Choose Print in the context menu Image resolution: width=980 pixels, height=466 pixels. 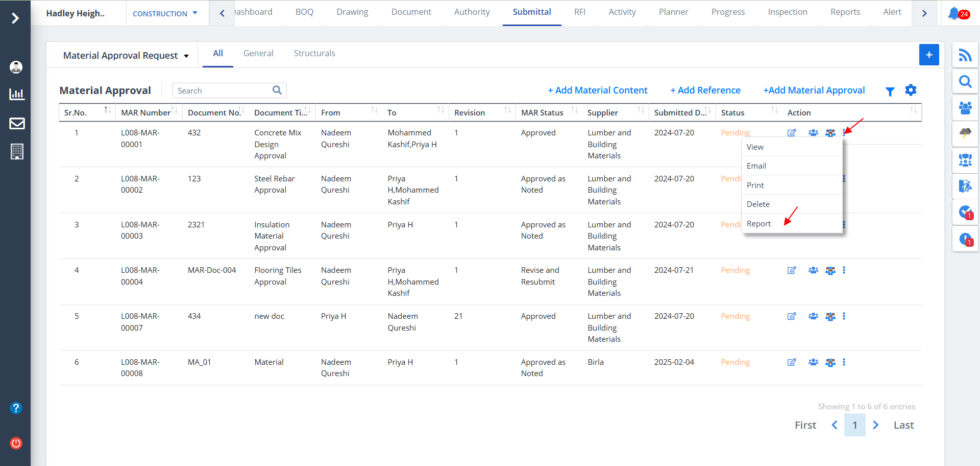tap(755, 185)
